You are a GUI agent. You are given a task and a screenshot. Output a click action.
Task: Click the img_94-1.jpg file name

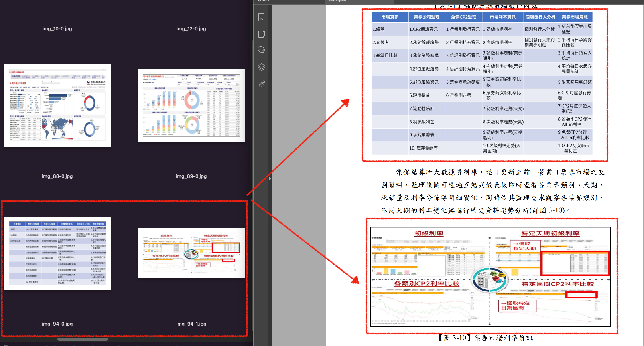tap(191, 324)
